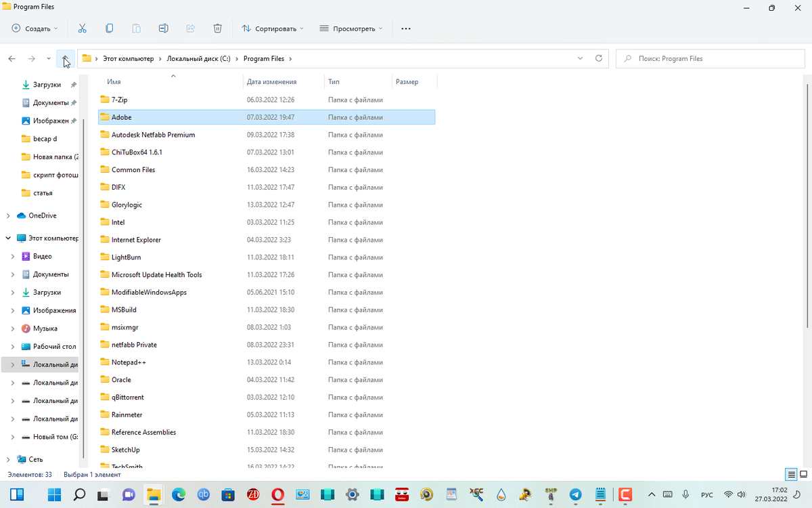This screenshot has height=508, width=812.
Task: Open Telegram from taskbar
Action: pos(575,494)
